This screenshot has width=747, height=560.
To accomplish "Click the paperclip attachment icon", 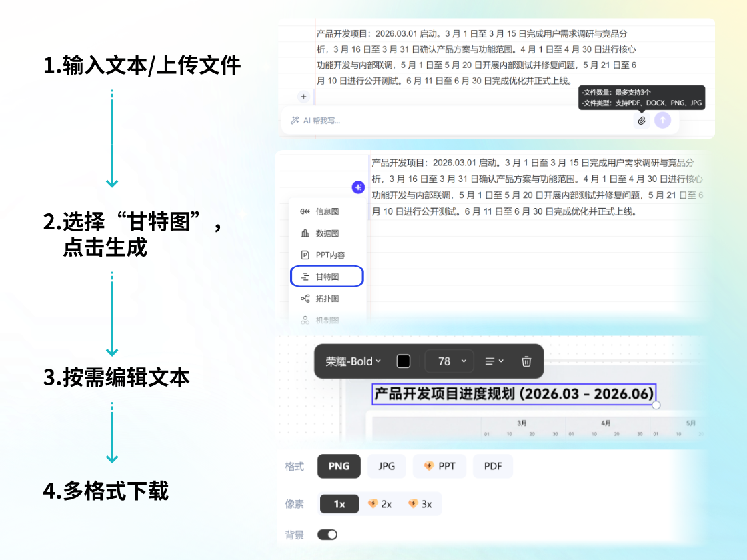I will [x=642, y=120].
